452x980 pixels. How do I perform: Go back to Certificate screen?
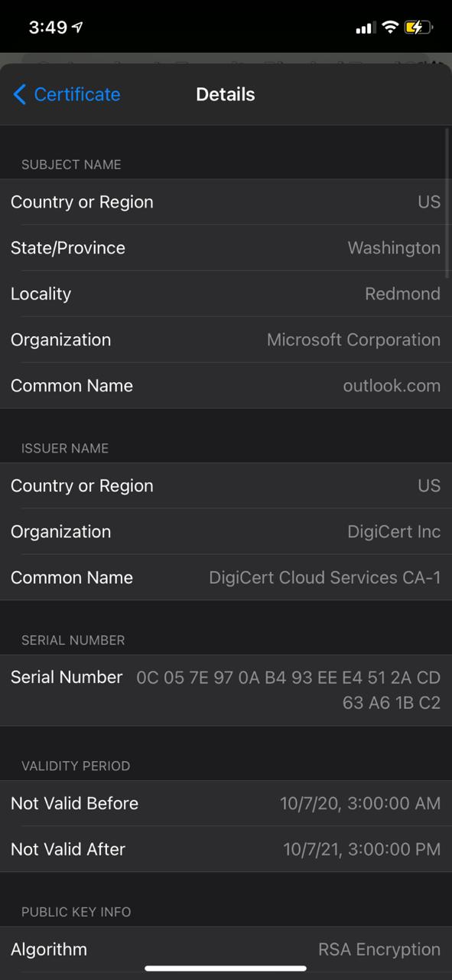(67, 94)
